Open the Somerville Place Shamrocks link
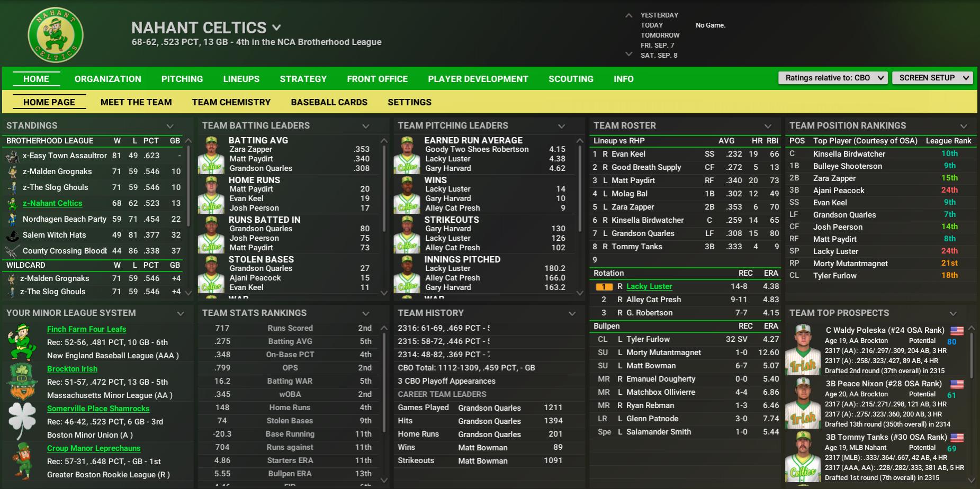The image size is (980, 489). (x=98, y=409)
